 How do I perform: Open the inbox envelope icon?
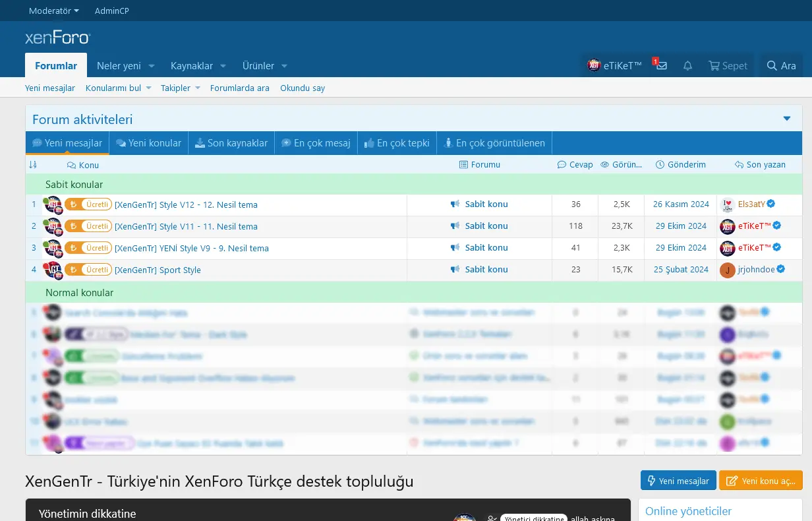[x=661, y=66]
